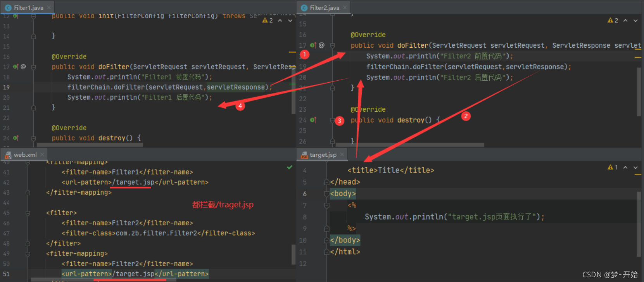The width and height of the screenshot is (644, 282).
Task: Click "Filter2 后置代码" println line
Action: click(440, 78)
